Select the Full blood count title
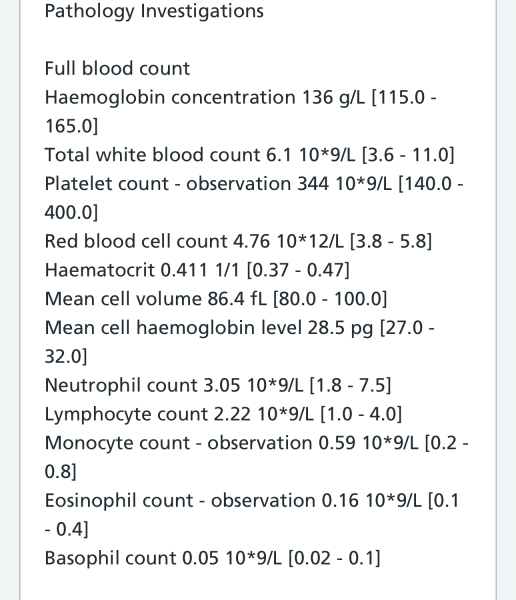 (118, 69)
